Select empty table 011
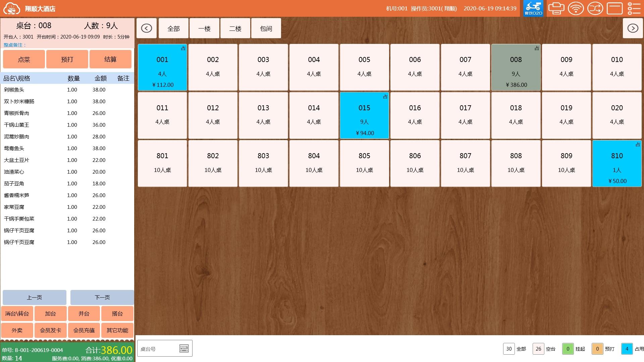644x362 pixels. pyautogui.click(x=162, y=115)
